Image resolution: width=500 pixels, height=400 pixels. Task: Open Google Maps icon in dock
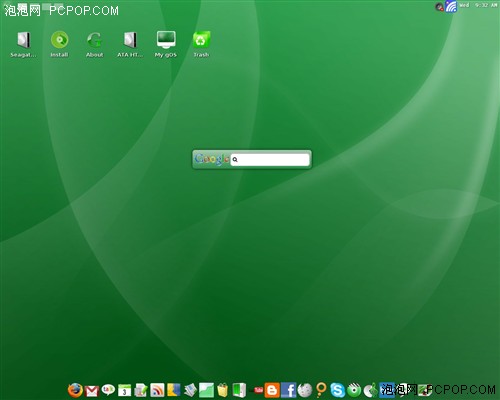coord(173,390)
